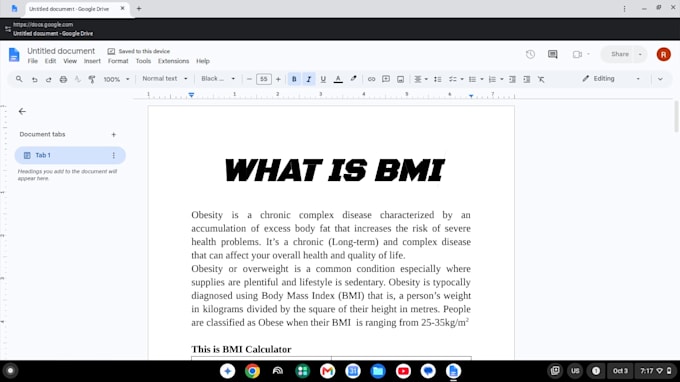Image resolution: width=680 pixels, height=382 pixels.
Task: Open YouTube from the shelf
Action: (403, 371)
